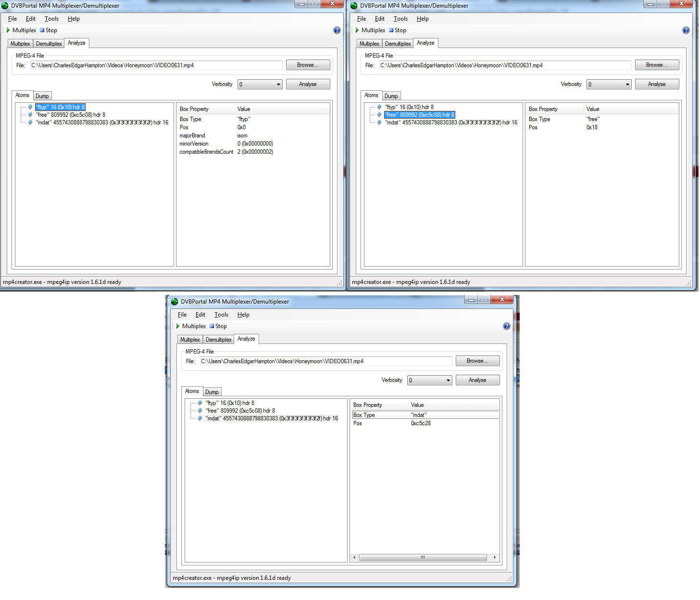Screen dimensions: 700x600
Task: Open Dump tab in top-left window
Action: pos(42,96)
